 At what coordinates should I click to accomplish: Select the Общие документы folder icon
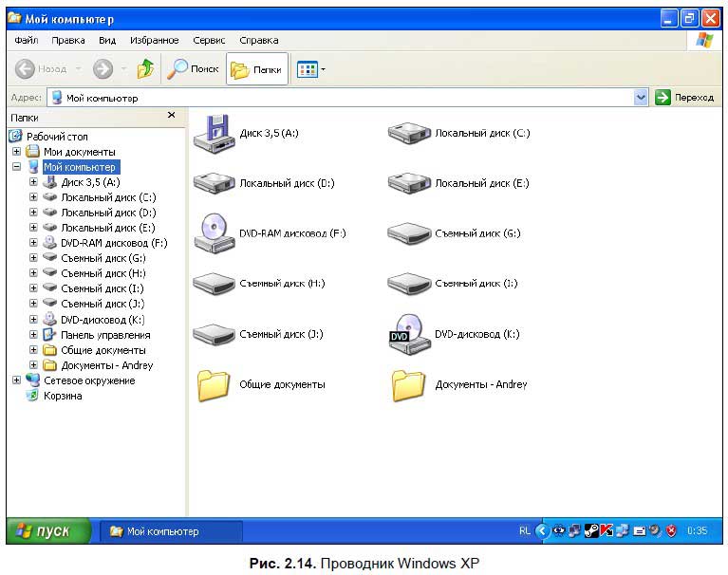[215, 384]
